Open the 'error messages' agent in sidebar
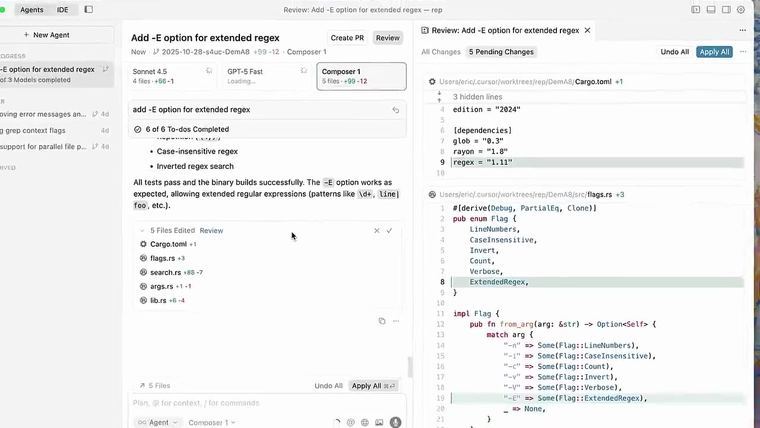 56,114
